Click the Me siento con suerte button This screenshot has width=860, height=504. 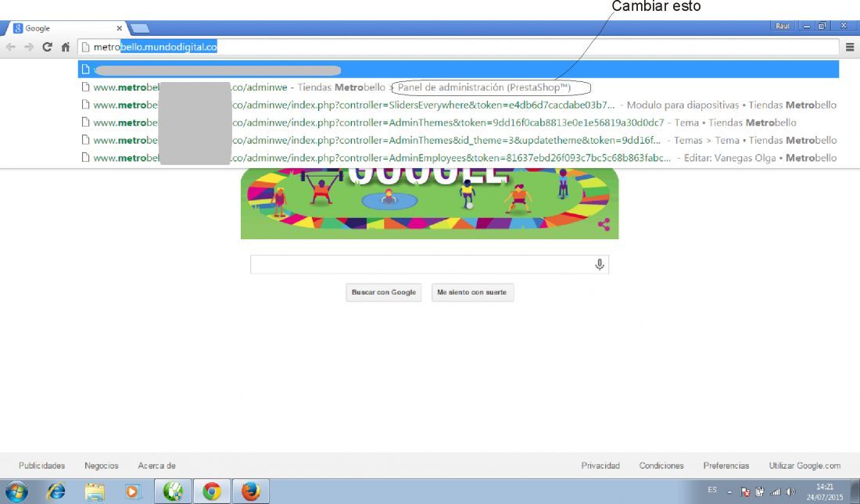click(x=472, y=292)
